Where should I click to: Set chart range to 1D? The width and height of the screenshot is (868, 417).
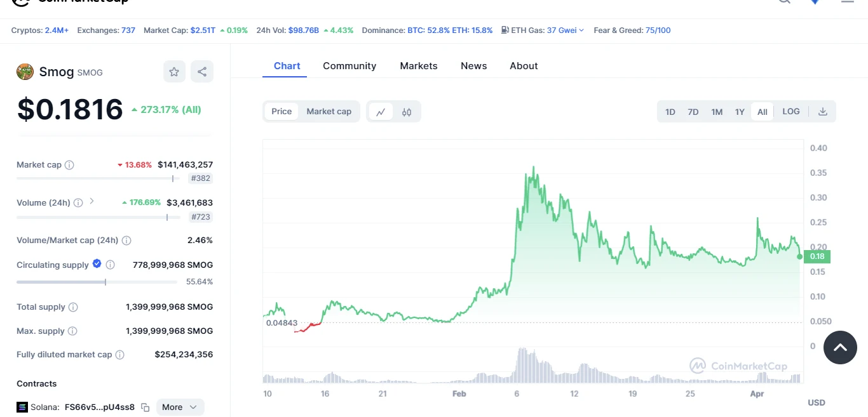coord(670,112)
